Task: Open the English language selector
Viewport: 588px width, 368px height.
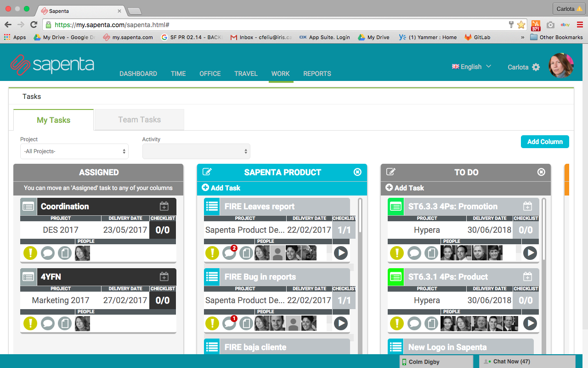Action: click(x=471, y=67)
